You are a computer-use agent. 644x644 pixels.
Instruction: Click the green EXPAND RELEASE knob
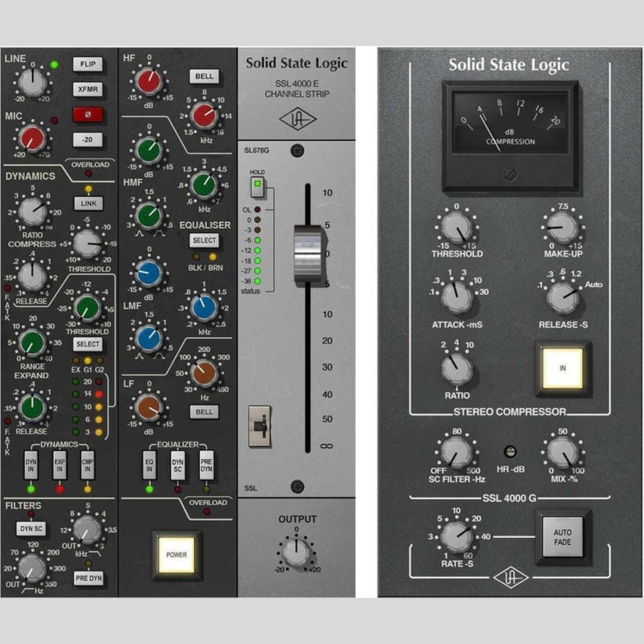(x=32, y=407)
